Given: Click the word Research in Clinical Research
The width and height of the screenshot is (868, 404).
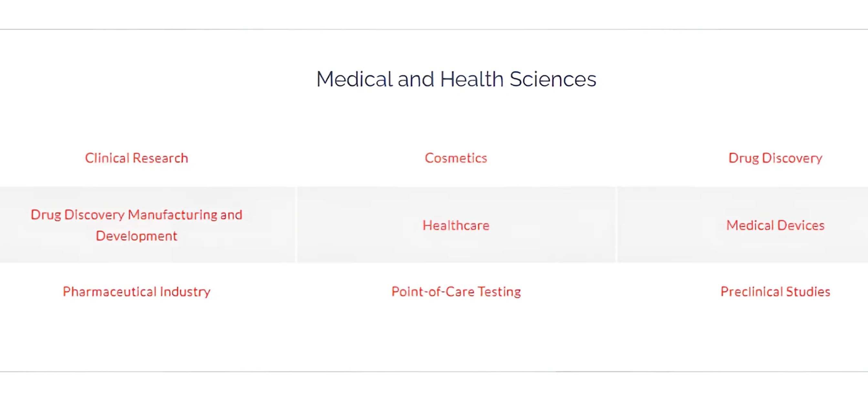Looking at the screenshot, I should (x=160, y=158).
